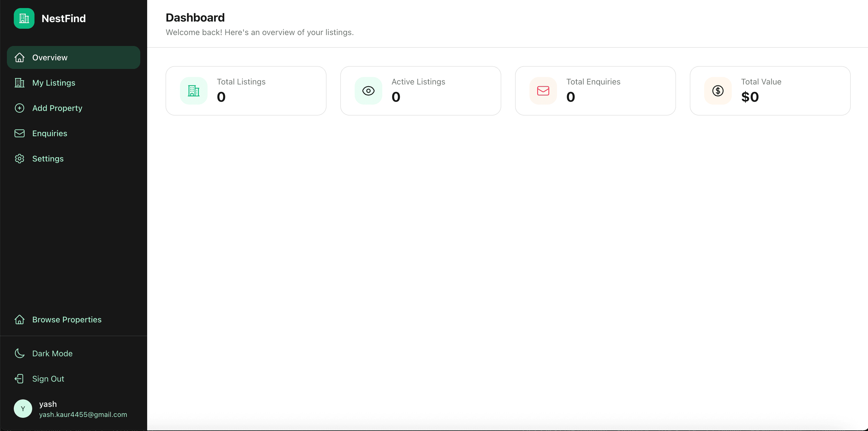868x431 pixels.
Task: Click the Enquiries envelope icon
Action: [x=20, y=133]
